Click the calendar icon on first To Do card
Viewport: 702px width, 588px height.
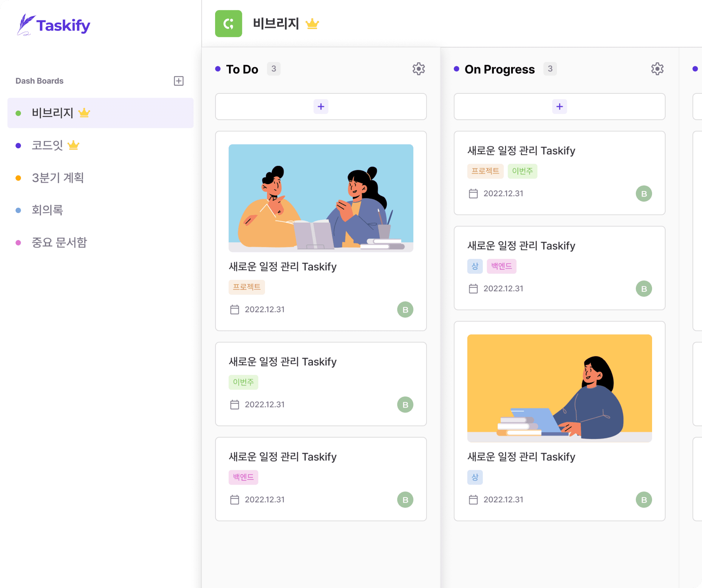tap(233, 309)
